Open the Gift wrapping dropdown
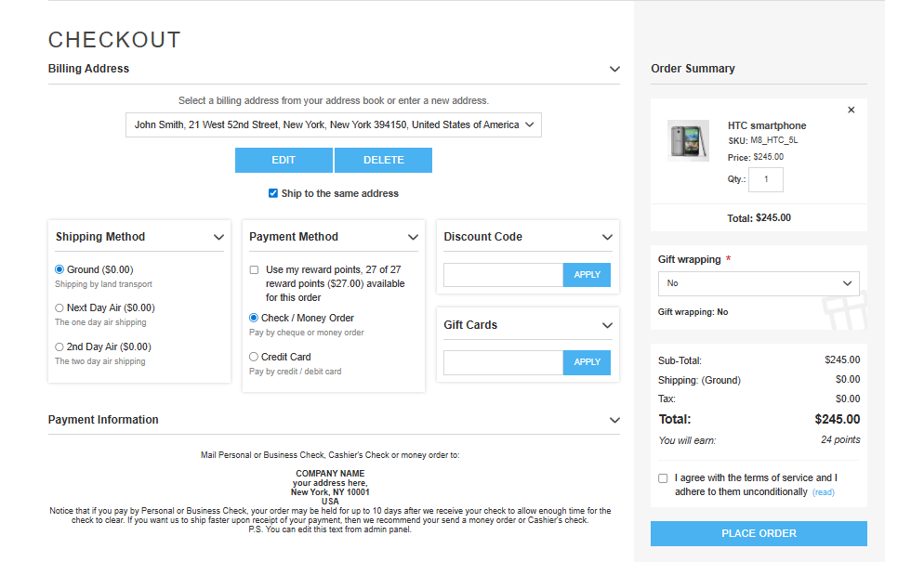 758,283
